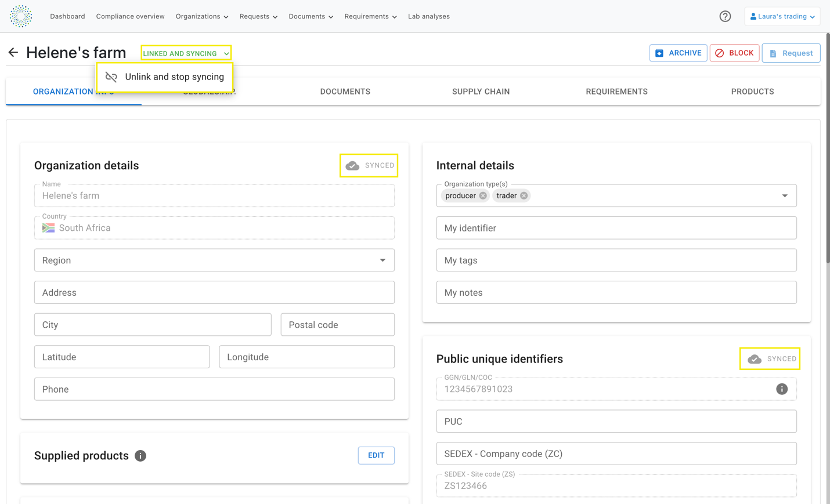
Task: Select Unlink and stop syncing
Action: [x=165, y=77]
